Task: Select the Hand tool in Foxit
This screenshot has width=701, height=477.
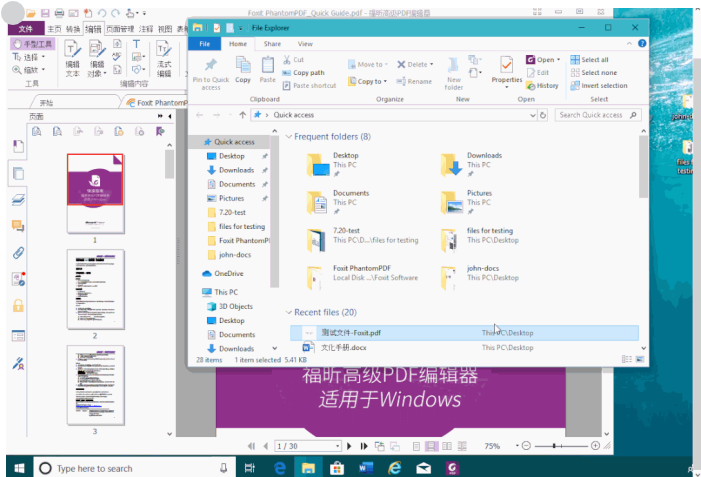Action: pos(33,44)
